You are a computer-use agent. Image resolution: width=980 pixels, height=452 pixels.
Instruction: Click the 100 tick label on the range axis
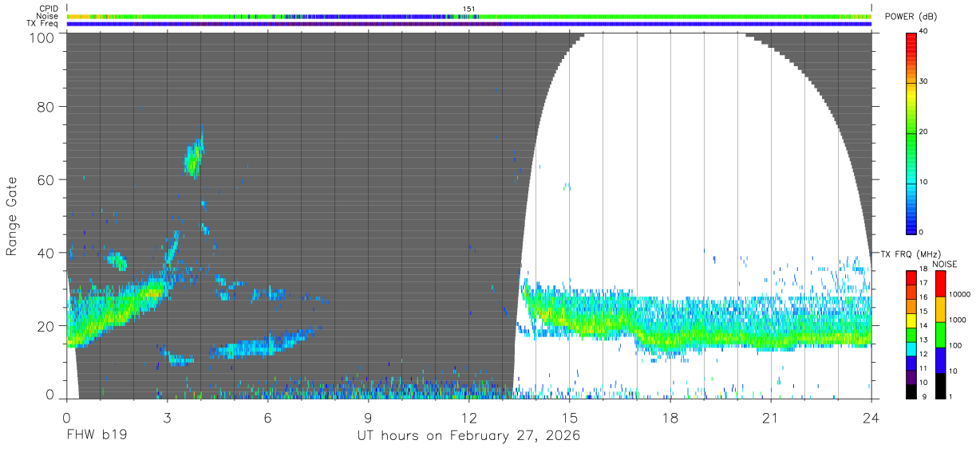pos(43,37)
